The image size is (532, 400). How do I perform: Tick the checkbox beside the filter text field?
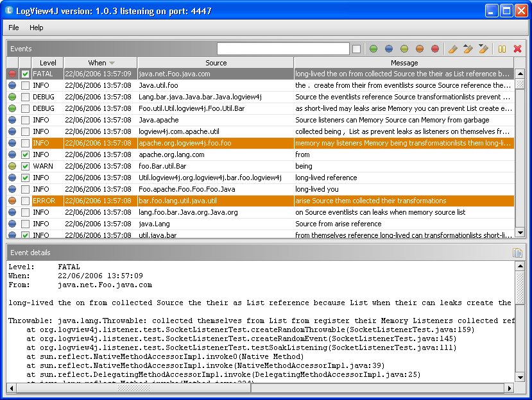(x=356, y=49)
